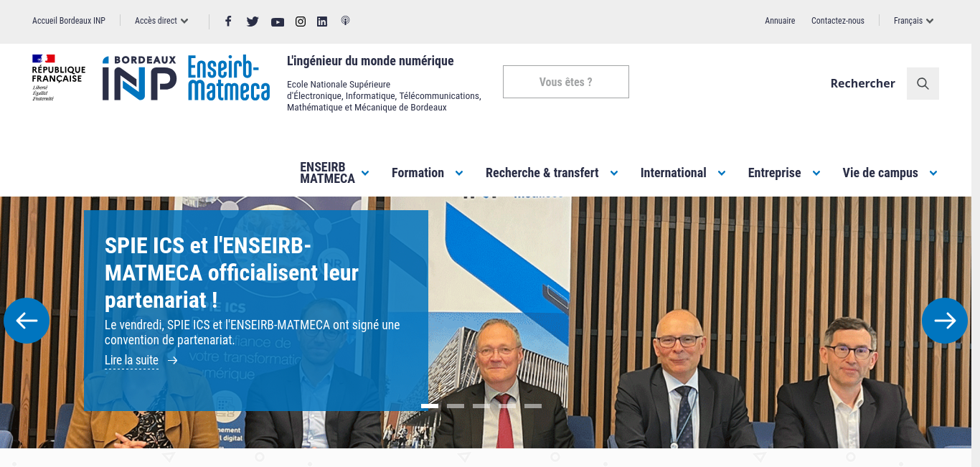The image size is (980, 467).
Task: Click the Bordeaux INP logo
Action: 139,78
